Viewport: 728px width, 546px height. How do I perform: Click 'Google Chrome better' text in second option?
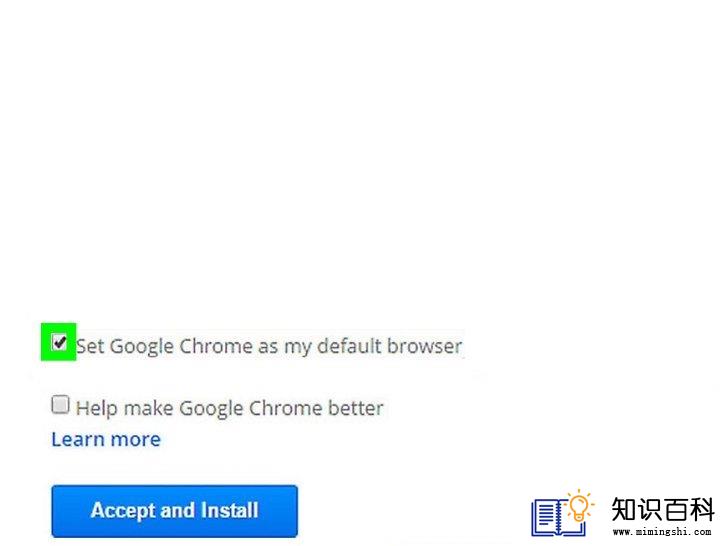coord(281,409)
